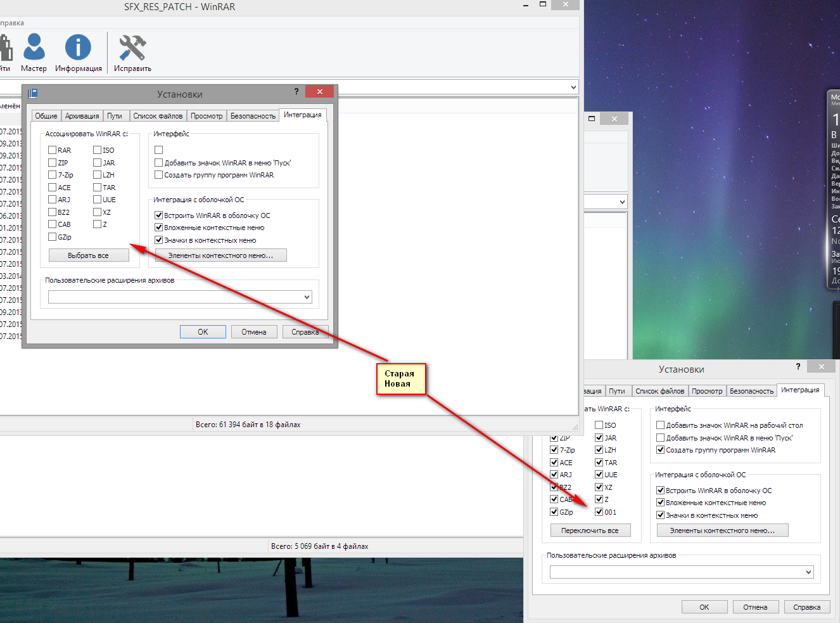Uncheck TAR association in new dialog

(x=599, y=463)
